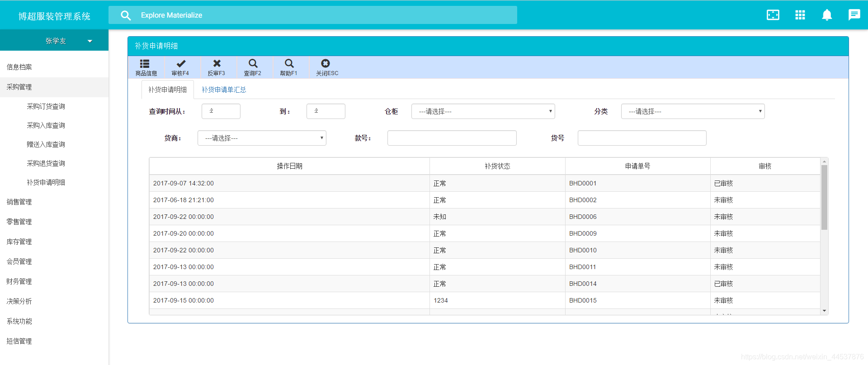The height and width of the screenshot is (365, 868).
Task: Focus the 款号 input field
Action: coord(452,138)
